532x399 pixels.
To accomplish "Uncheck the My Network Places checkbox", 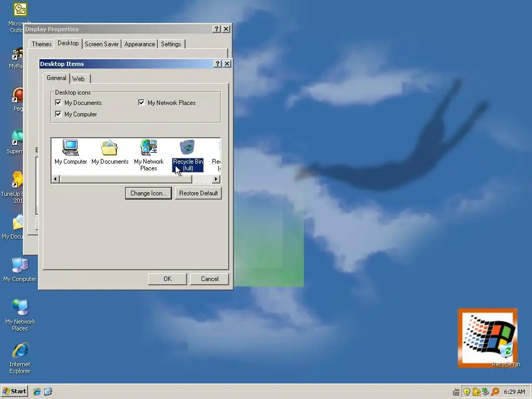I will click(x=141, y=102).
